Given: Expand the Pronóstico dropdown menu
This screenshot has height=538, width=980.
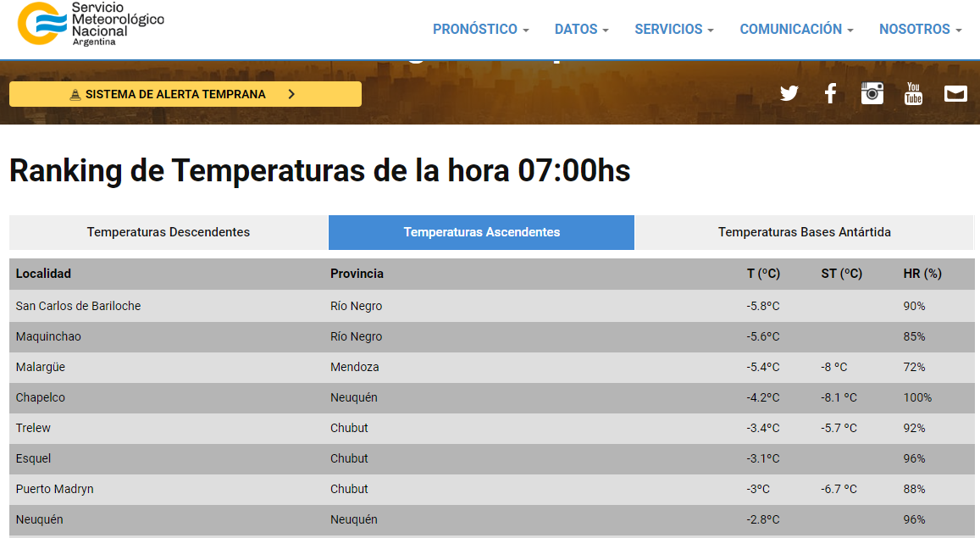Looking at the screenshot, I should pyautogui.click(x=480, y=30).
